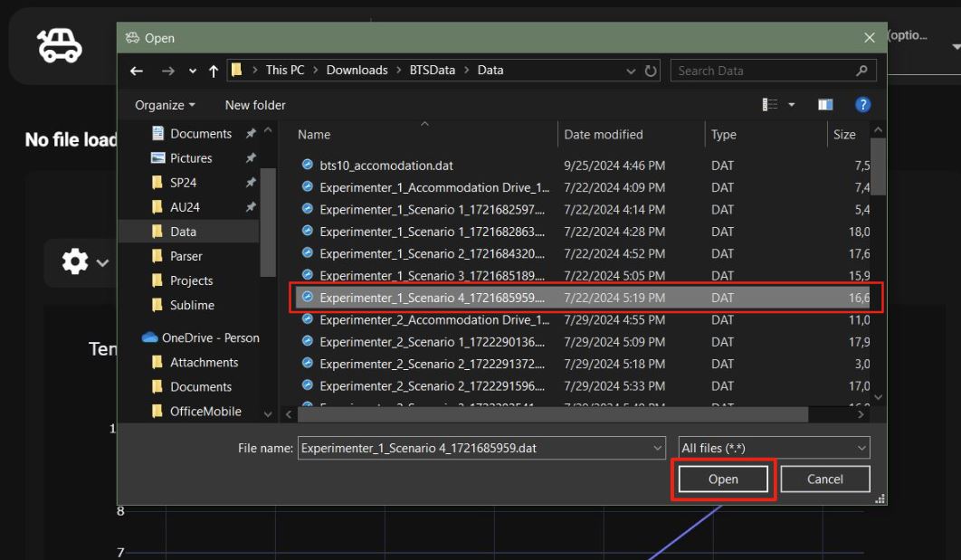
Task: Go to BTSData in the breadcrumb
Action: pyautogui.click(x=432, y=70)
